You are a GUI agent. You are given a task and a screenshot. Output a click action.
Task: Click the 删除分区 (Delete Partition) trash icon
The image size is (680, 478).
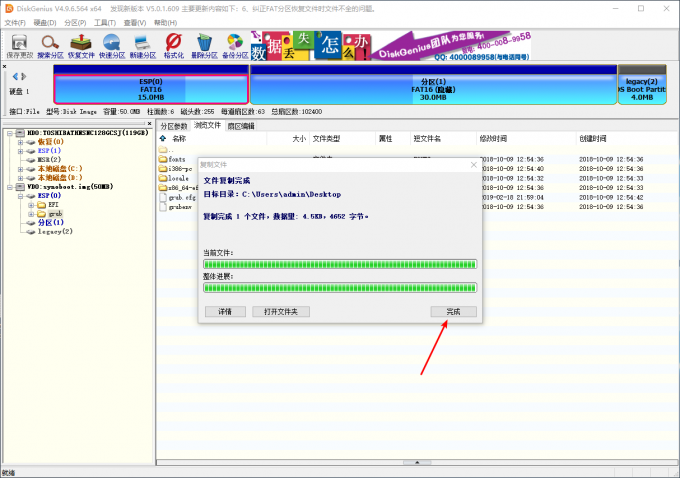coord(204,44)
